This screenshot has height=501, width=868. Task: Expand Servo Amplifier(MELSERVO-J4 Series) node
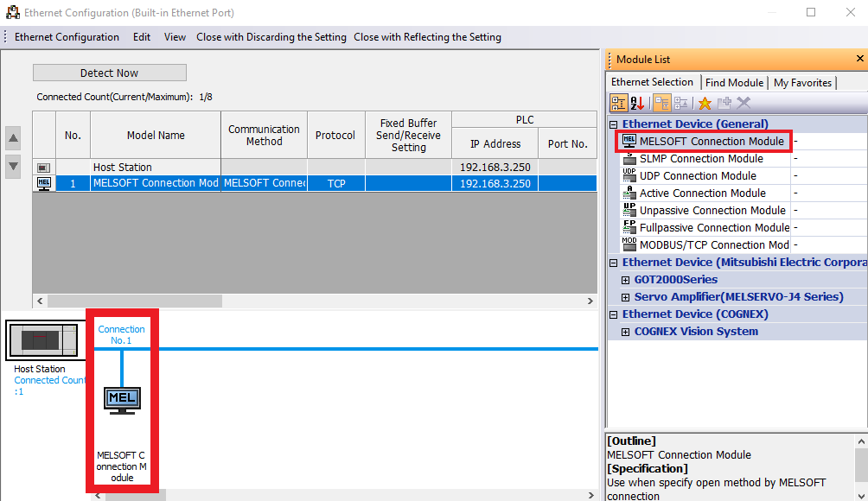coord(626,297)
